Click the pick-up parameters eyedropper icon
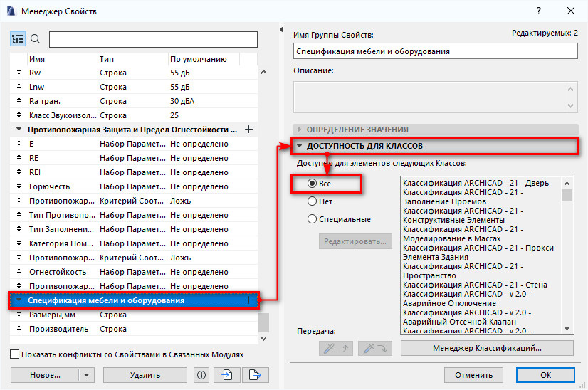Viewport: 588px width, 390px height. pos(334,348)
